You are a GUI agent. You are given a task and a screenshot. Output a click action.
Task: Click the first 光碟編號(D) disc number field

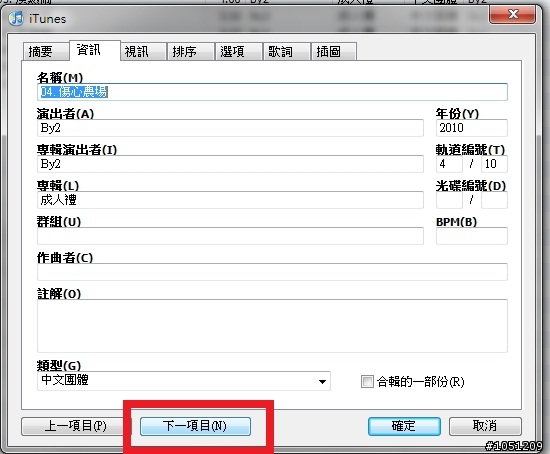449,200
